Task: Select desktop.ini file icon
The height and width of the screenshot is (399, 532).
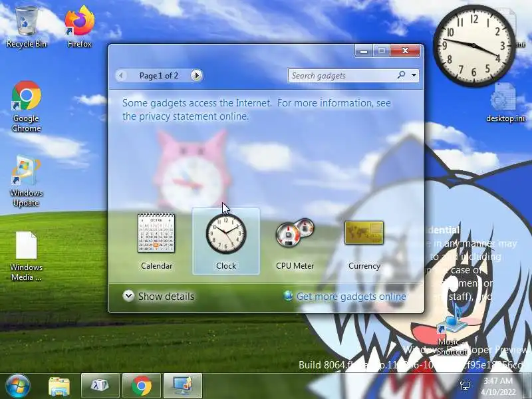Action: coord(505,103)
